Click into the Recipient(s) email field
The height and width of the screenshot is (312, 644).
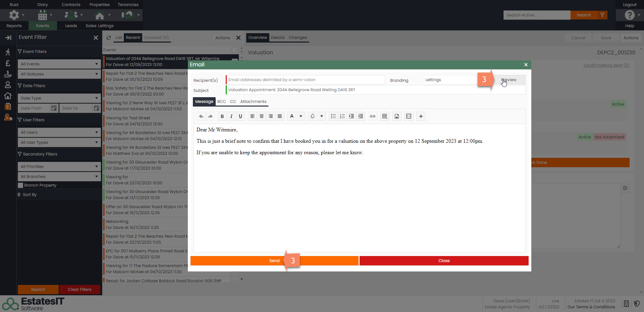305,80
